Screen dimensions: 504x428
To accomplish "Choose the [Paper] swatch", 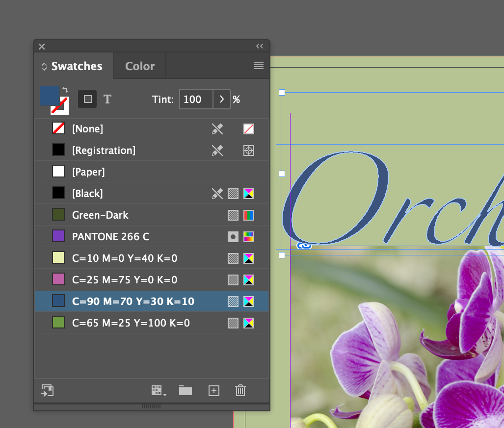I will 152,172.
